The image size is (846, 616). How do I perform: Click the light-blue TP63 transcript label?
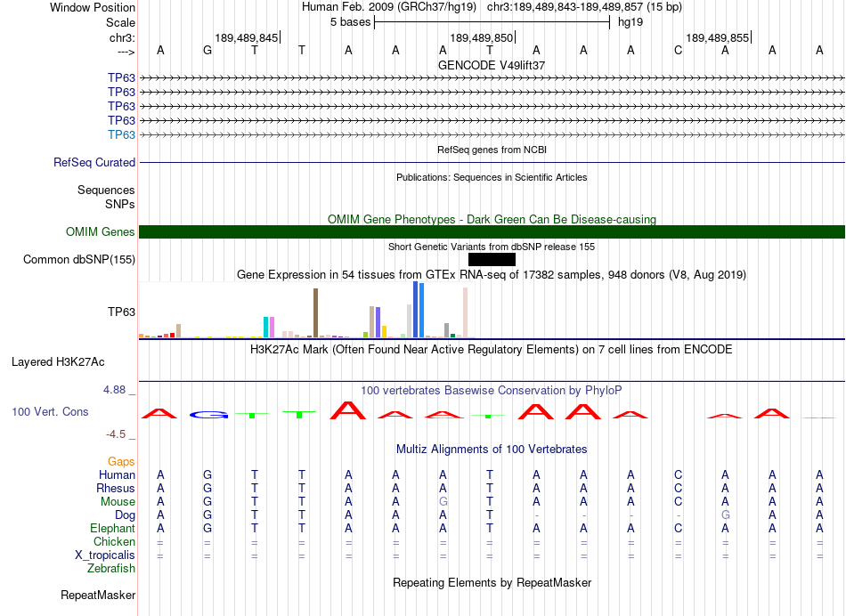click(x=121, y=134)
